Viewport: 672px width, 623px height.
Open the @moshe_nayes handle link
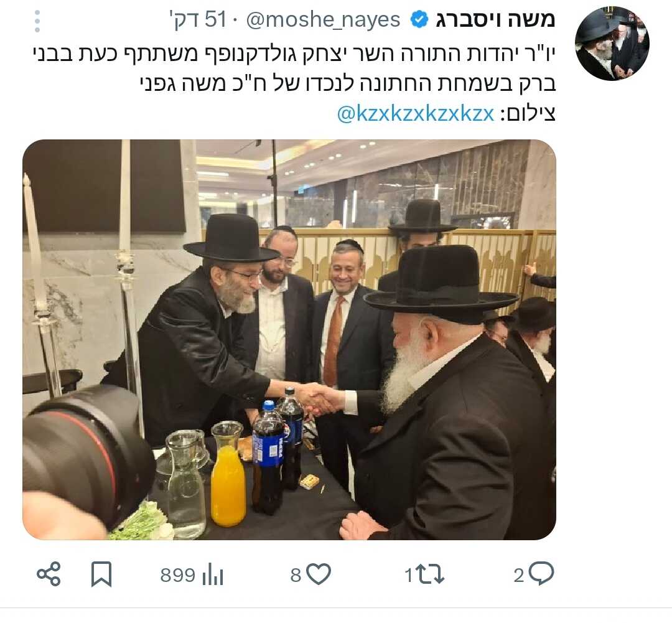point(323,20)
